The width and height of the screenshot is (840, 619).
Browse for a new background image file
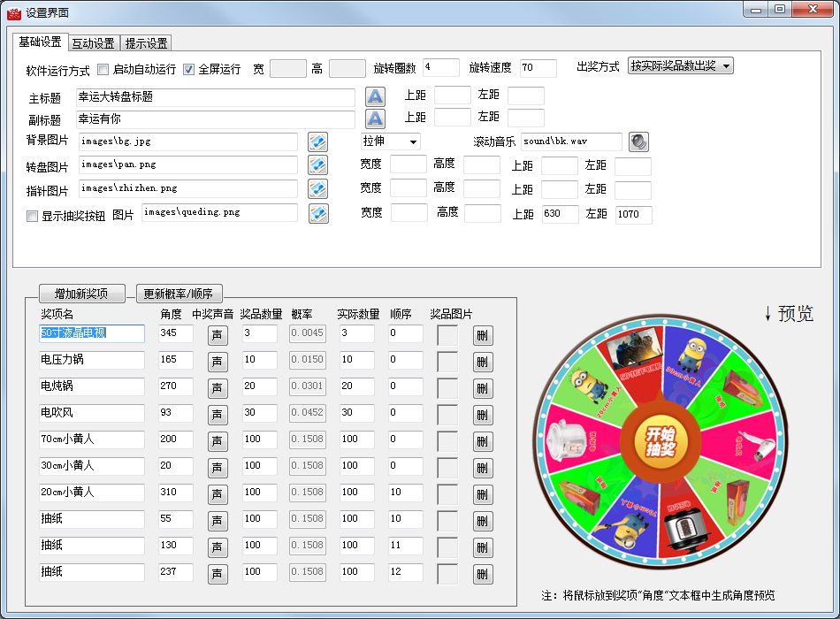click(x=318, y=141)
